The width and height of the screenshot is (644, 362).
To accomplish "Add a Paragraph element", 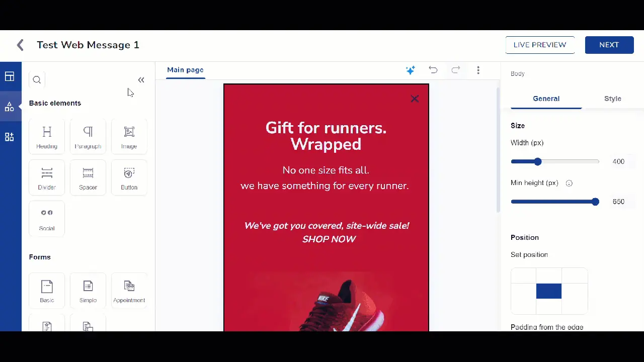I will [88, 137].
